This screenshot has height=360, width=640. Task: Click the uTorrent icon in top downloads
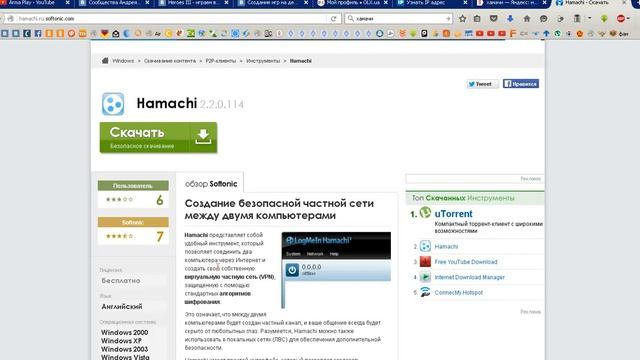click(x=425, y=213)
